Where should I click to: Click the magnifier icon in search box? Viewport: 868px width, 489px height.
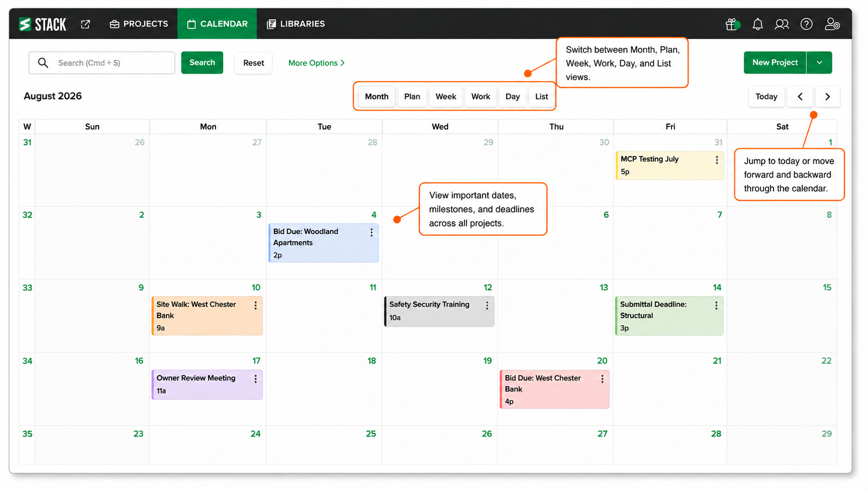[43, 63]
